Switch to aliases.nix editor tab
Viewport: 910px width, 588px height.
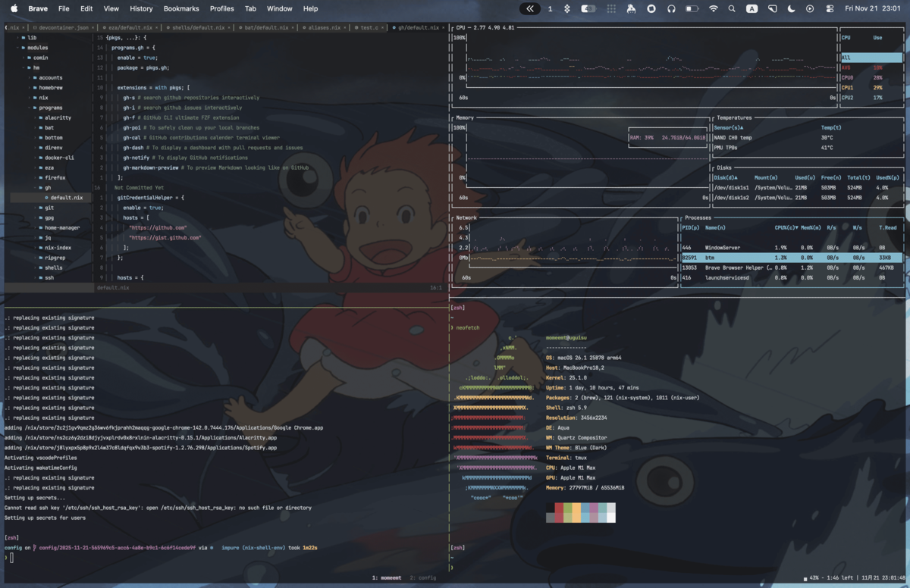tap(324, 27)
